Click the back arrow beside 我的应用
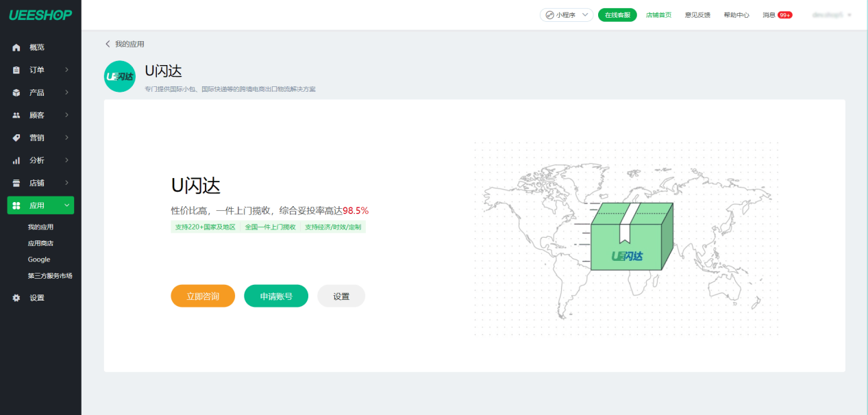The image size is (868, 415). click(108, 44)
